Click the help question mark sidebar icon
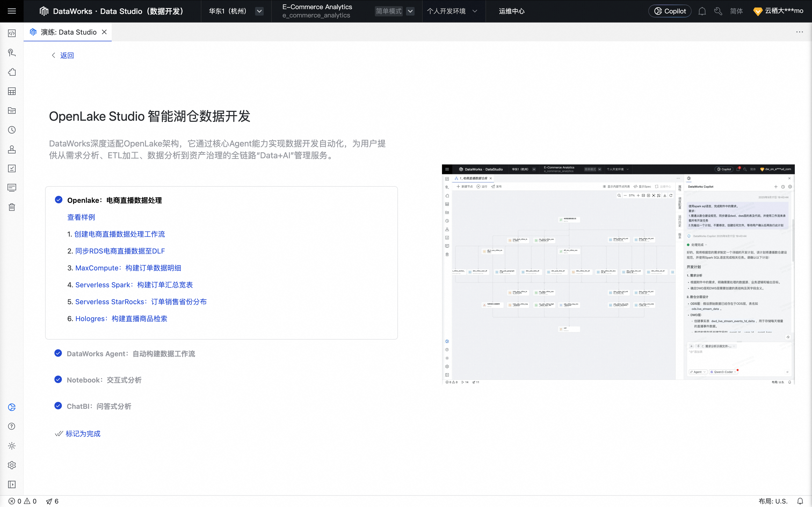This screenshot has height=507, width=812. point(12,426)
